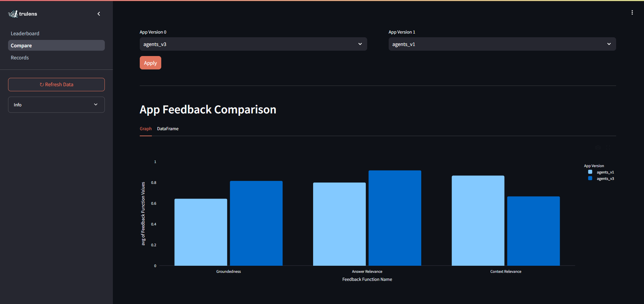Click the Feedback Function Name axis title
This screenshot has height=304, width=644.
[367, 279]
